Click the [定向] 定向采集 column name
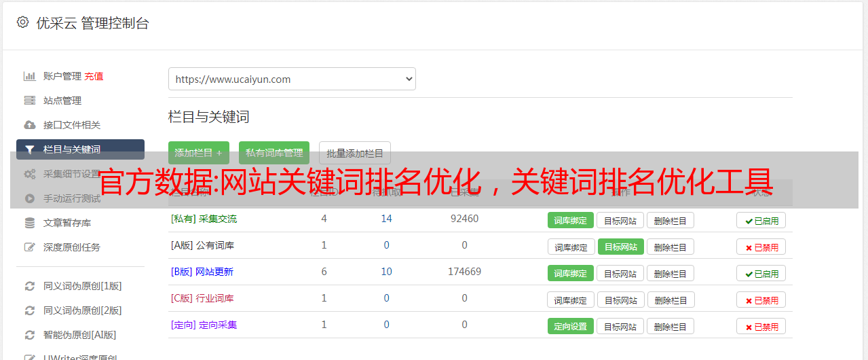 tap(204, 325)
